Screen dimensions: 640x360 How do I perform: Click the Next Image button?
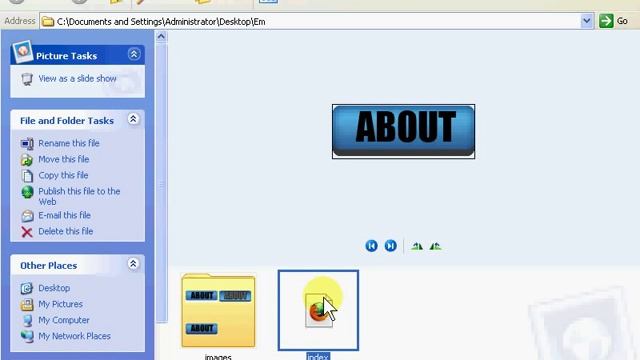[391, 246]
